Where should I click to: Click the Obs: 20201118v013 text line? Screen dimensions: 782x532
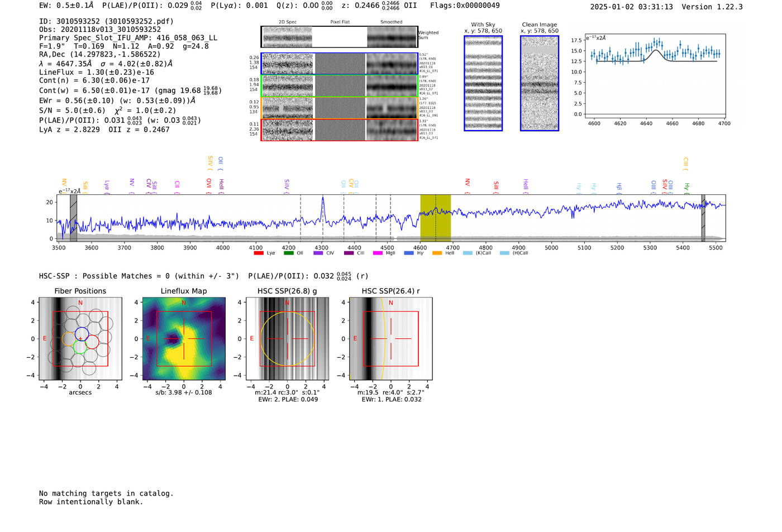point(100,30)
